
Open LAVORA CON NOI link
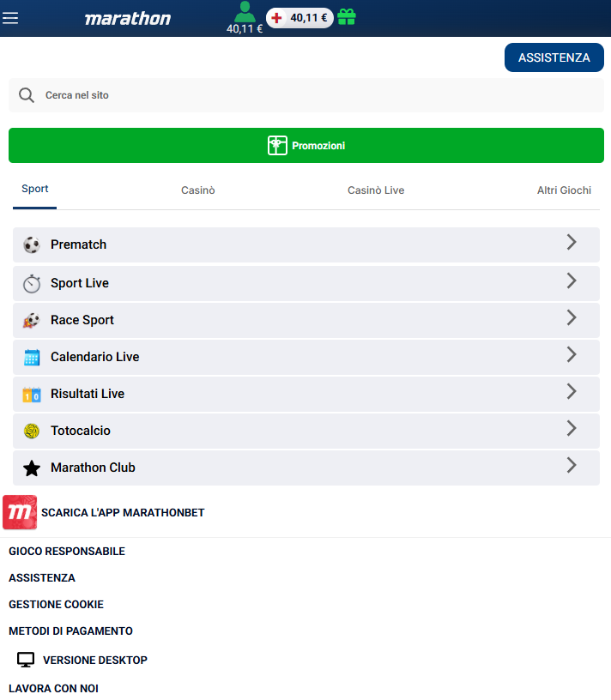click(53, 688)
